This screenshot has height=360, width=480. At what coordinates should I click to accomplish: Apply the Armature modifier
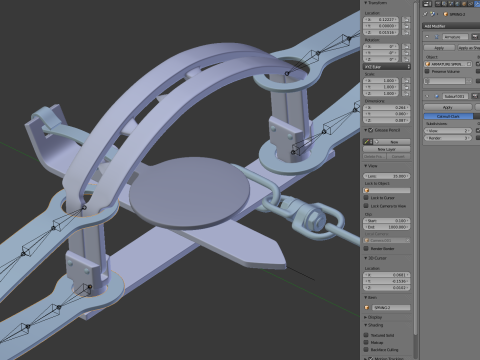439,48
